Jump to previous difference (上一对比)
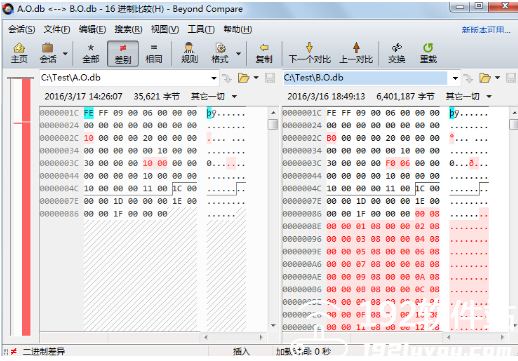 356,53
